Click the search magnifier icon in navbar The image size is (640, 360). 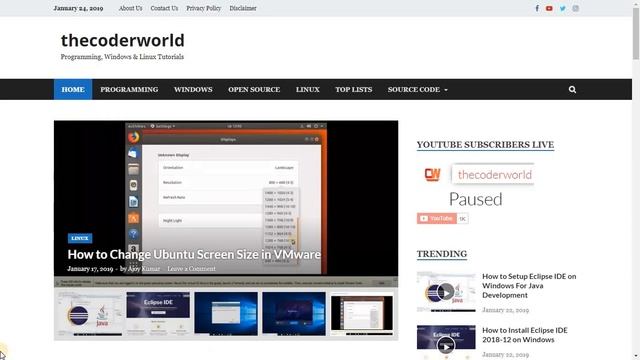pos(572,89)
